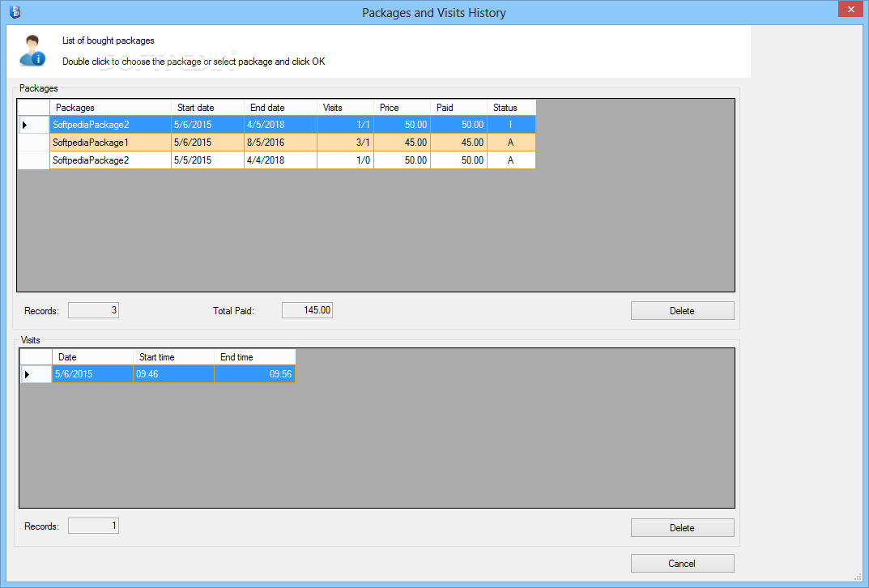Viewport: 869px width, 588px height.
Task: Select visit date 5/6/2015 cell
Action: 92,374
